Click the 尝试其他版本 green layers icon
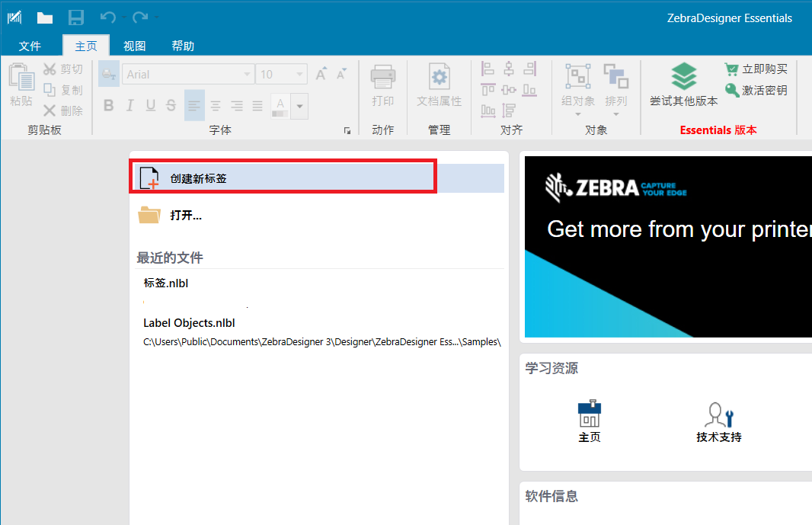This screenshot has height=525, width=812. (683, 76)
